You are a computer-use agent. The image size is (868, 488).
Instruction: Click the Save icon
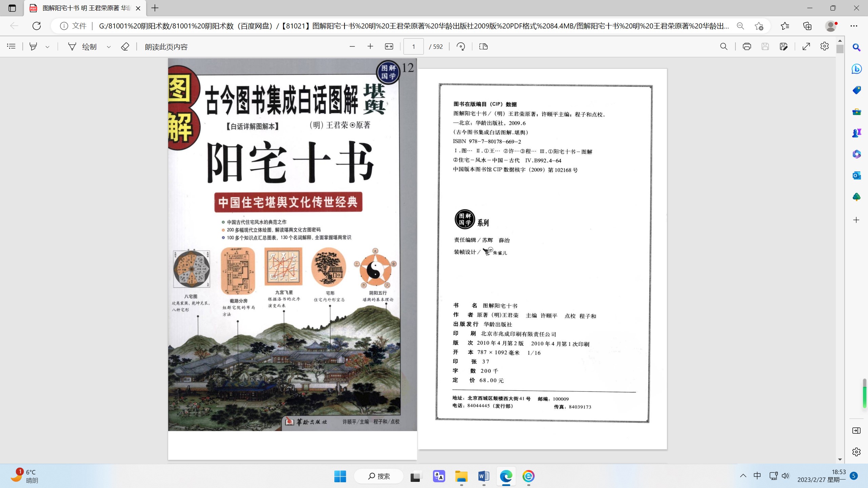tap(765, 46)
